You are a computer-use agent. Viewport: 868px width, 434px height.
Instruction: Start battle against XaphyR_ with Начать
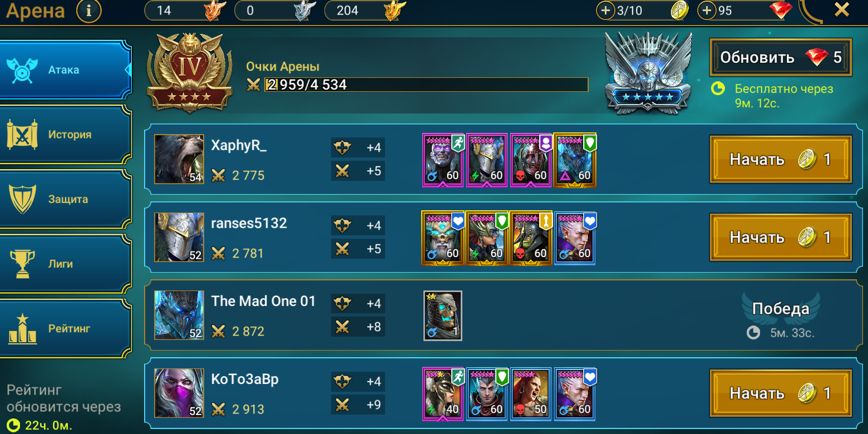781,160
